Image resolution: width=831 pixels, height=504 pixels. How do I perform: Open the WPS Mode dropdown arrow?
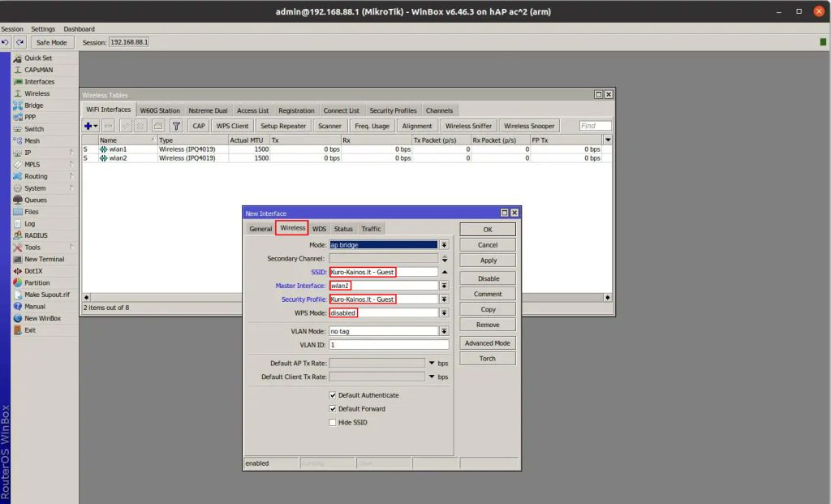444,312
